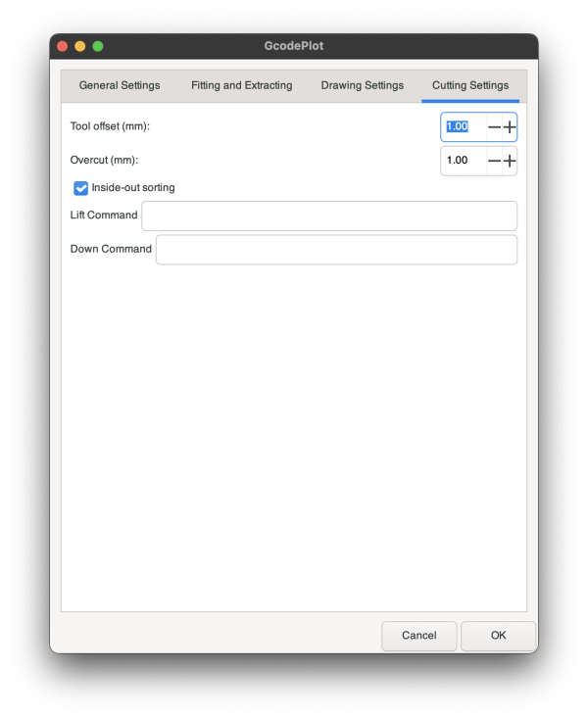Click the Overcut value field

point(464,161)
